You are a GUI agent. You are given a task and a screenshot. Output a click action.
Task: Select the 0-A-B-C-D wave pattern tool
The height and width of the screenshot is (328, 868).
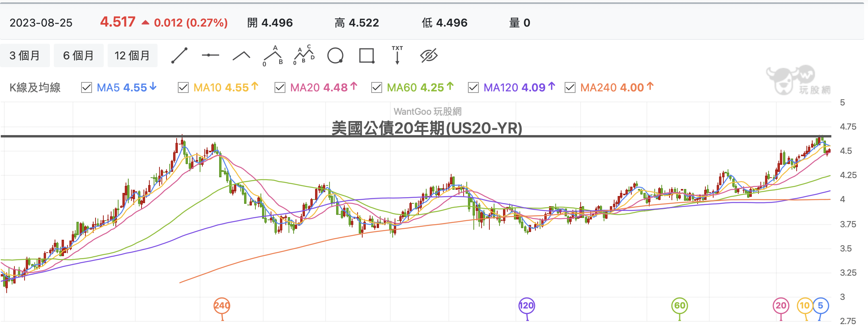(304, 55)
